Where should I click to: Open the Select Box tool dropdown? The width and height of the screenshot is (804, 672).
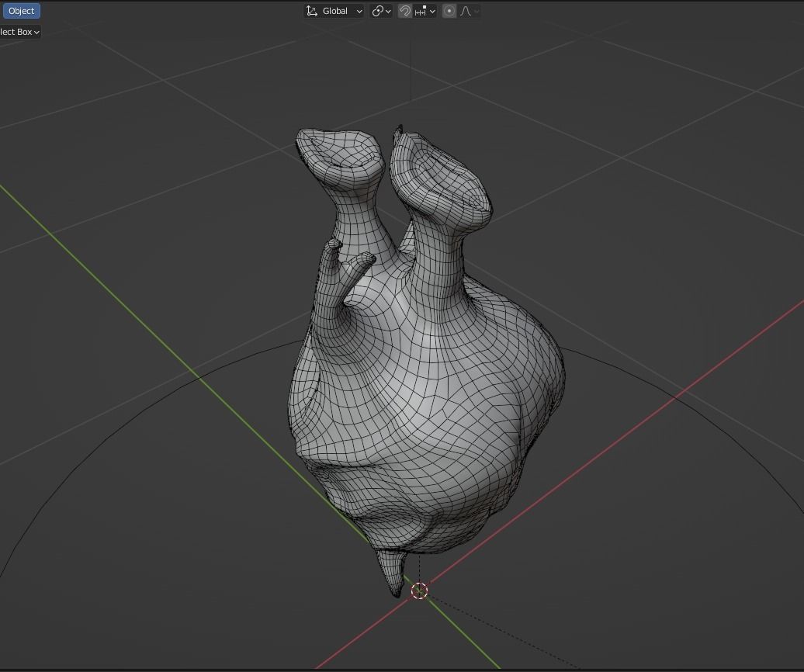pyautogui.click(x=19, y=32)
